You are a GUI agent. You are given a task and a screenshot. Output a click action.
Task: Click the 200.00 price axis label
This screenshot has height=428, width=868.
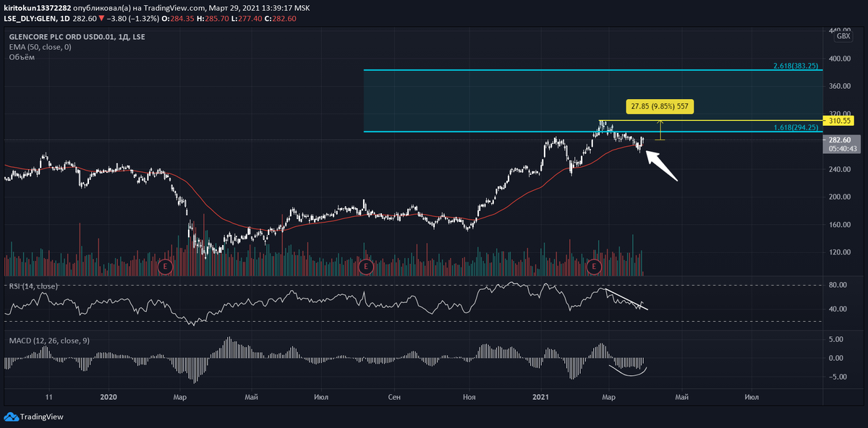point(839,197)
